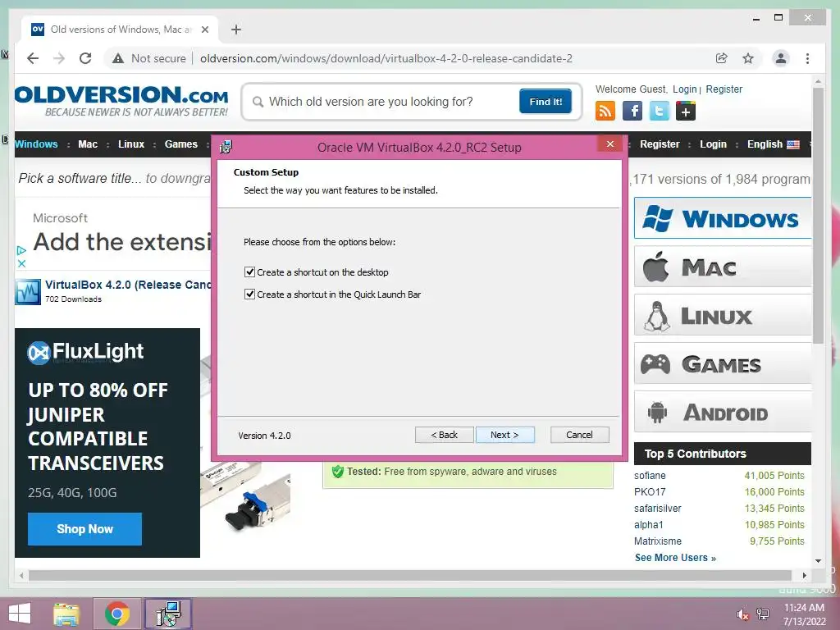The height and width of the screenshot is (630, 840).
Task: Open the Twitter icon
Action: point(660,112)
